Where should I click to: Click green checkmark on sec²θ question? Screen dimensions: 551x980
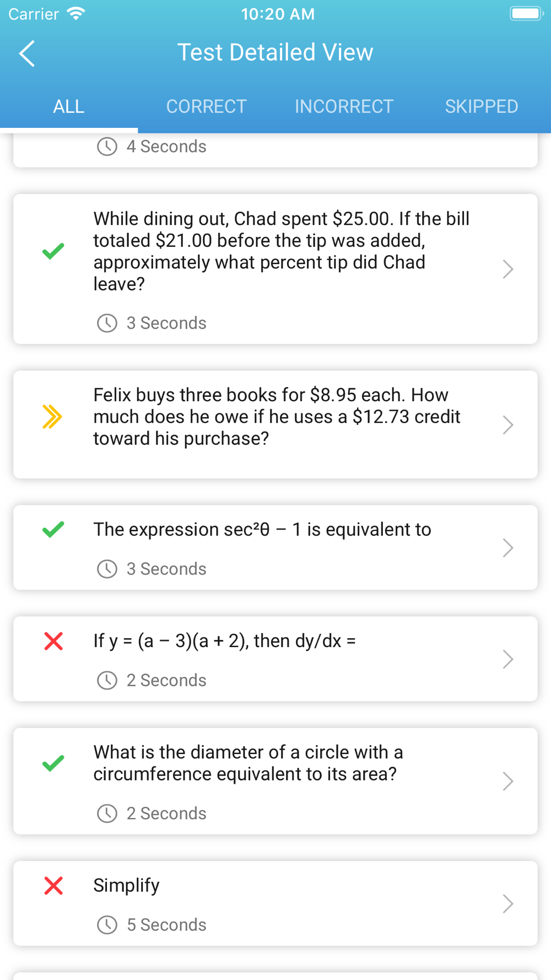pos(53,530)
